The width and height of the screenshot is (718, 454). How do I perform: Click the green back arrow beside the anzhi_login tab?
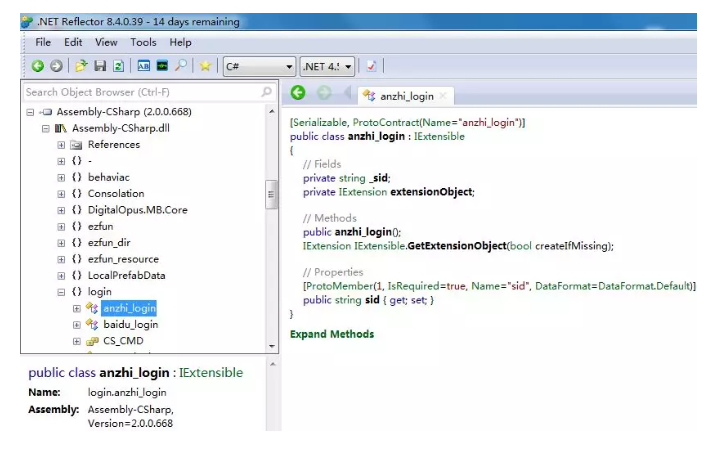(x=298, y=94)
